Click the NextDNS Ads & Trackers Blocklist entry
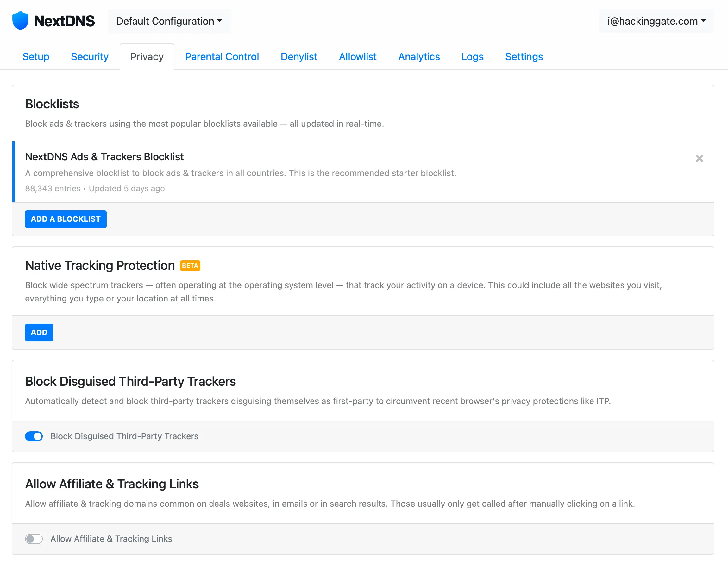Viewport: 728px width, 570px height. [x=104, y=157]
